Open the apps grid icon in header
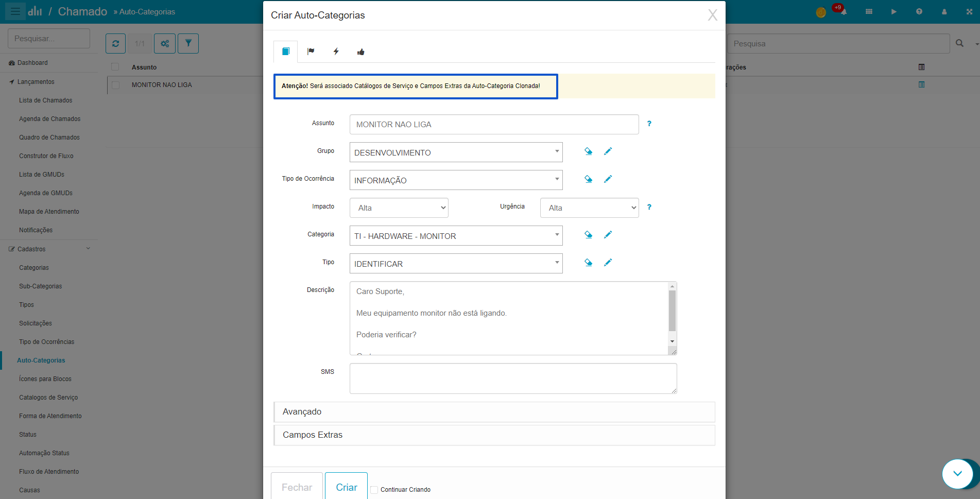 click(869, 11)
